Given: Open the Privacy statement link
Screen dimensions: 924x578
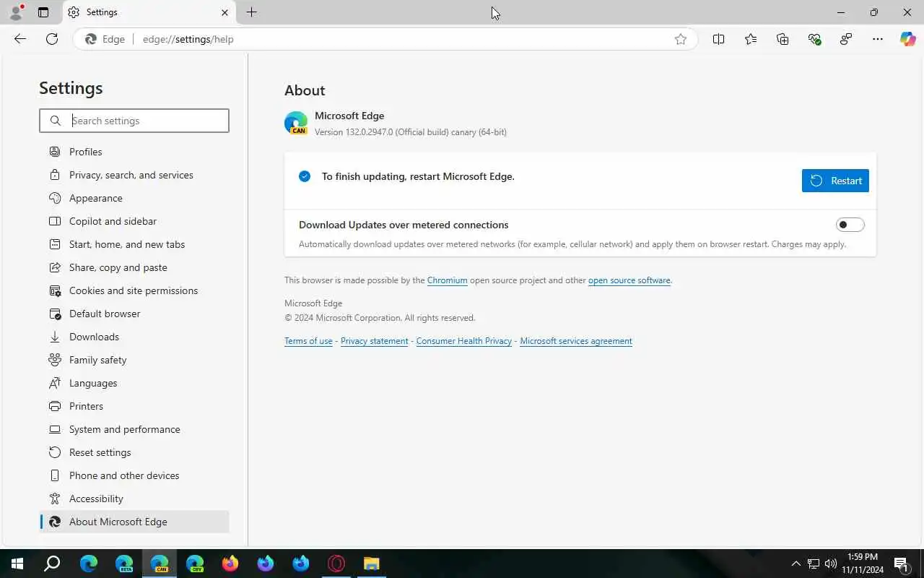Looking at the screenshot, I should coord(374,341).
